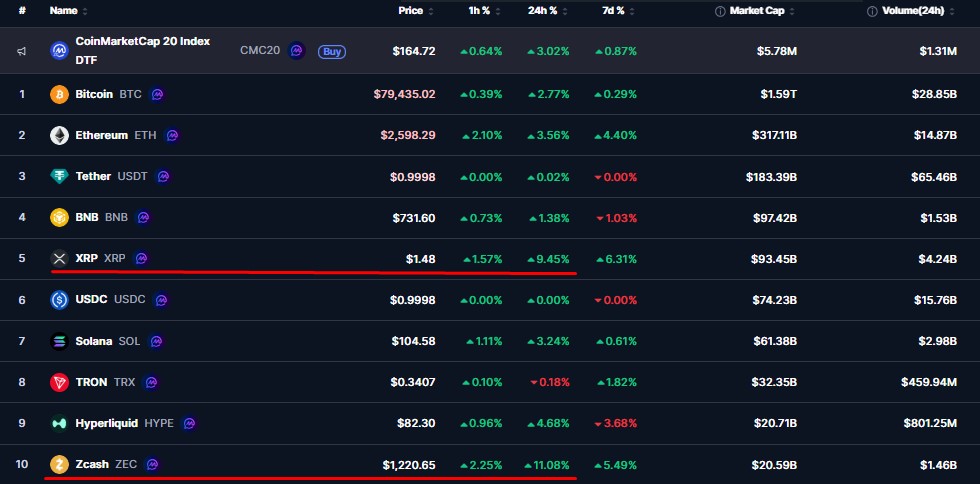Click the Tether coin logo
The width and height of the screenshot is (980, 484).
59,177
